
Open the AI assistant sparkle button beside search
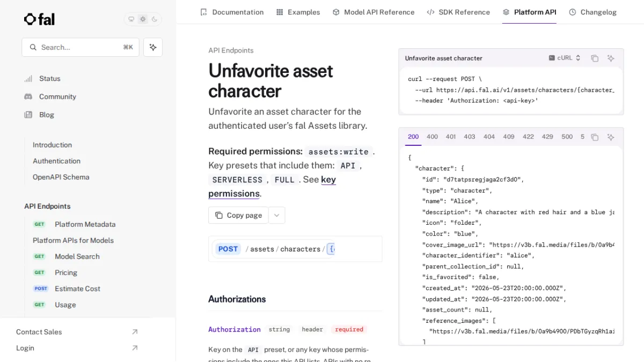coord(153,47)
